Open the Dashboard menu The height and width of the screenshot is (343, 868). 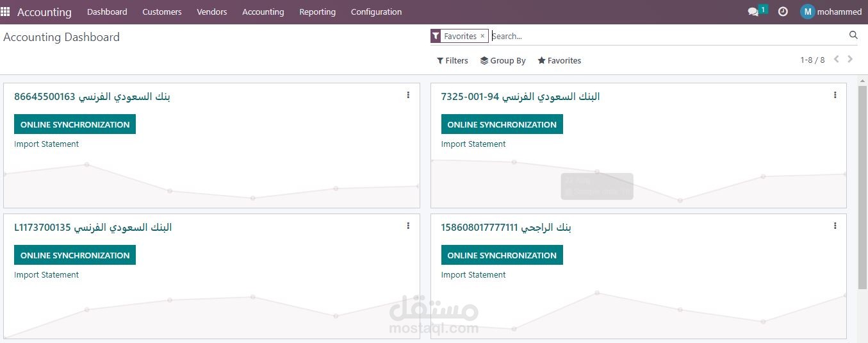click(107, 12)
